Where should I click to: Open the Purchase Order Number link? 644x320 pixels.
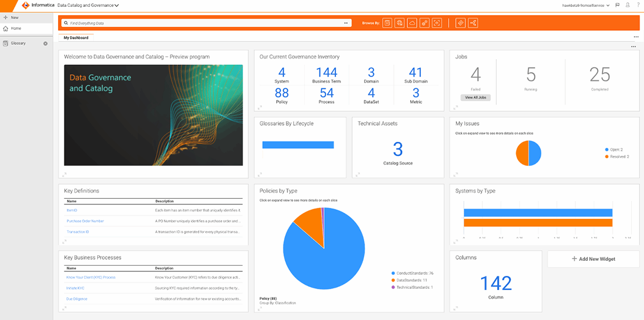(x=85, y=221)
